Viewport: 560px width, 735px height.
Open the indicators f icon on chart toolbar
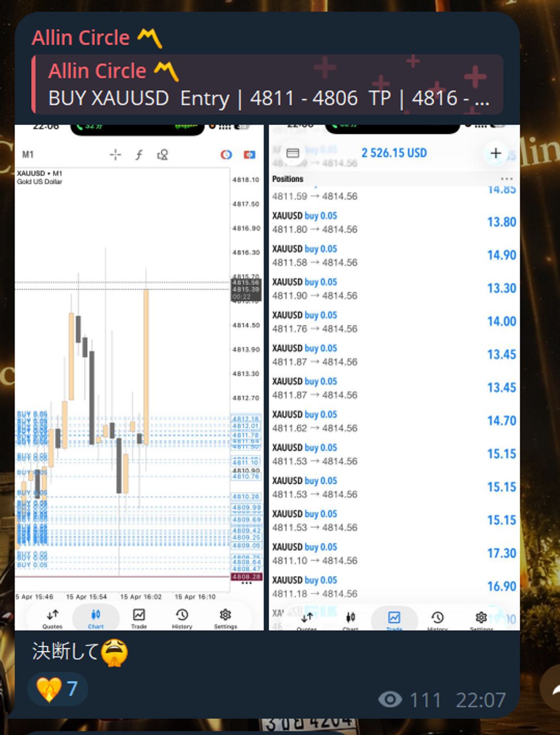point(139,155)
